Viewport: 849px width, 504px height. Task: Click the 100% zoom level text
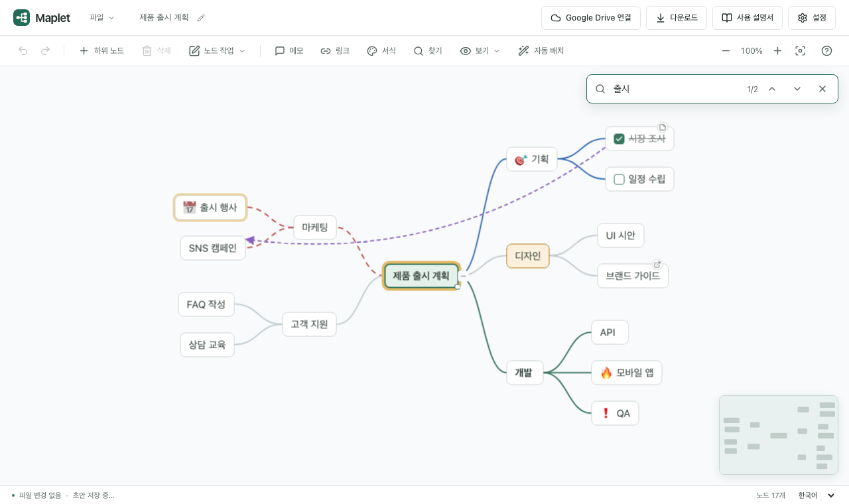pos(751,51)
